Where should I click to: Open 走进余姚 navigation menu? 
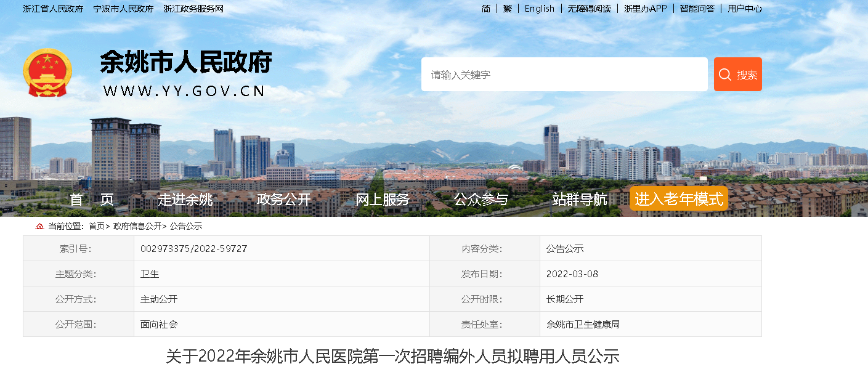pos(185,199)
